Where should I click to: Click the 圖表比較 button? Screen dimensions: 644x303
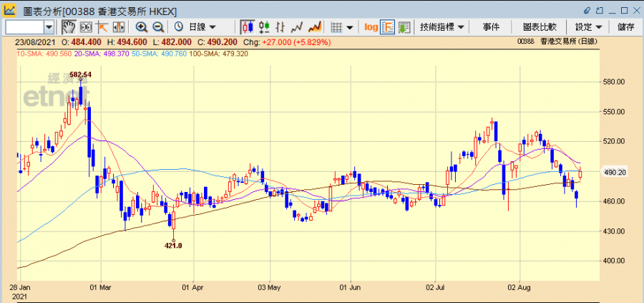540,27
